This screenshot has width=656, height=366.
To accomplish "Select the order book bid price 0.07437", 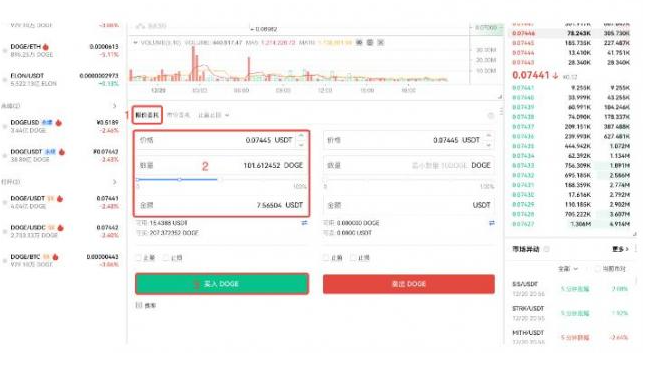I will 523,126.
